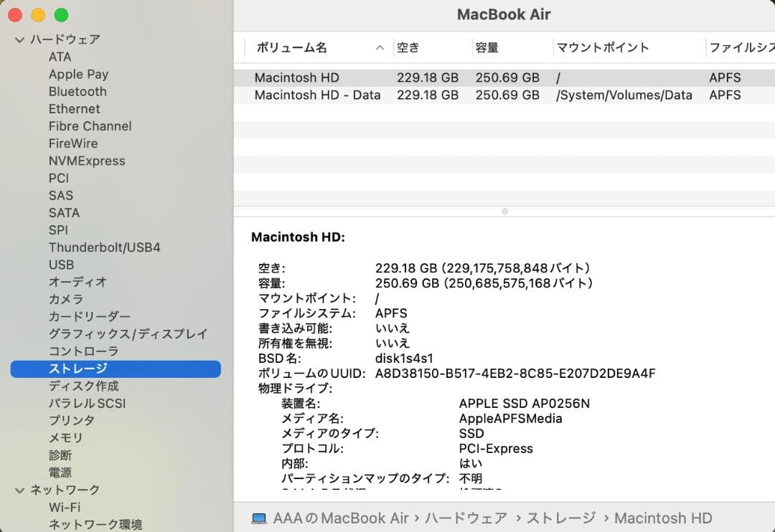Select コントローラ in sidebar
The image size is (775, 532).
(83, 351)
